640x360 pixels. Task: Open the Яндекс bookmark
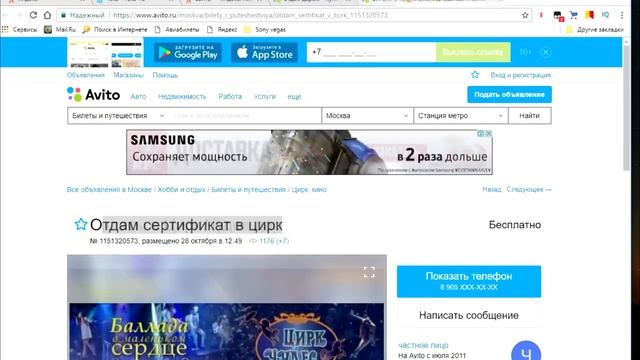222,29
